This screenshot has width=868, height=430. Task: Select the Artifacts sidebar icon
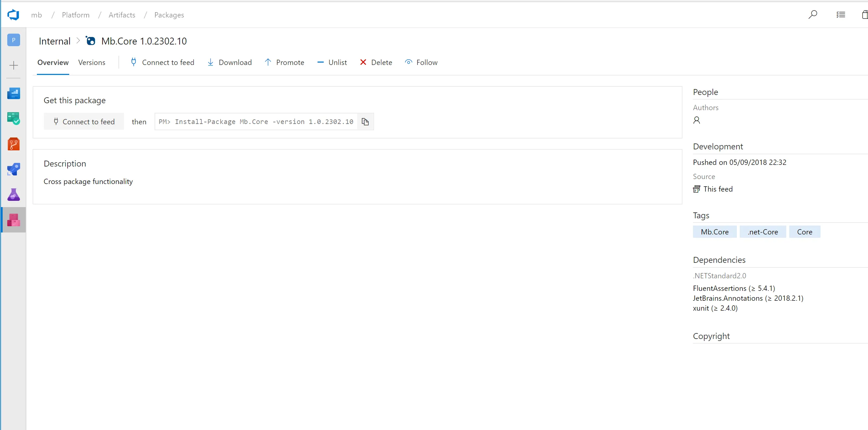pos(14,220)
